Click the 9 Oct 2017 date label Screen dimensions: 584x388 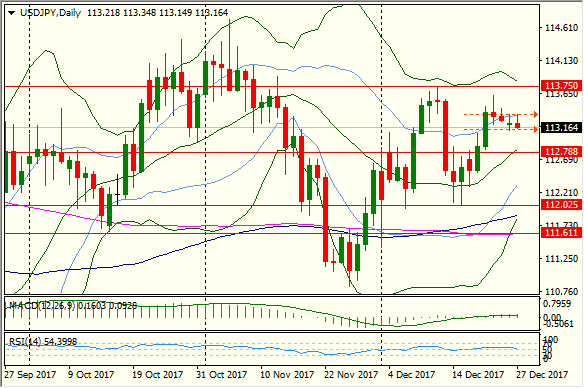point(91,374)
